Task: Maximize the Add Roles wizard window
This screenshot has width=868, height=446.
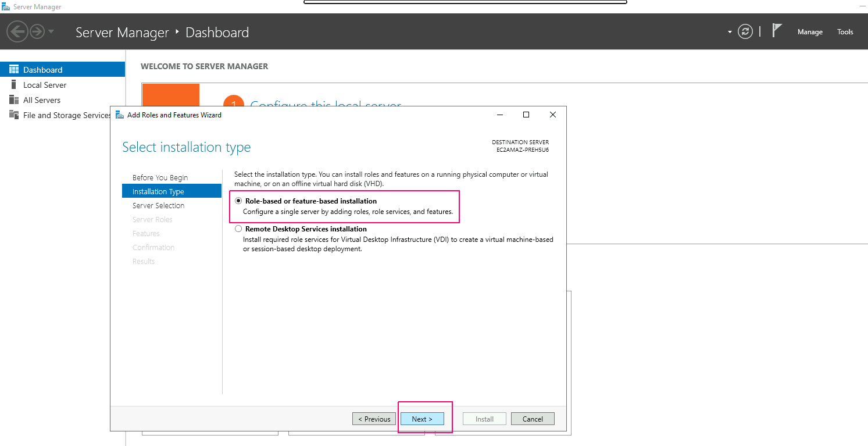Action: pyautogui.click(x=526, y=115)
